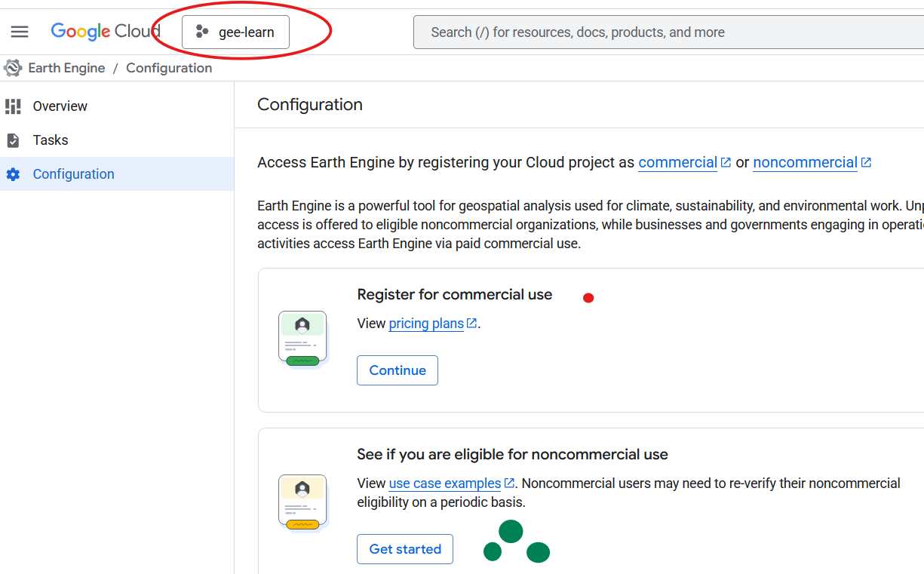Open the noncommercial registration link
924x574 pixels.
[x=805, y=162]
